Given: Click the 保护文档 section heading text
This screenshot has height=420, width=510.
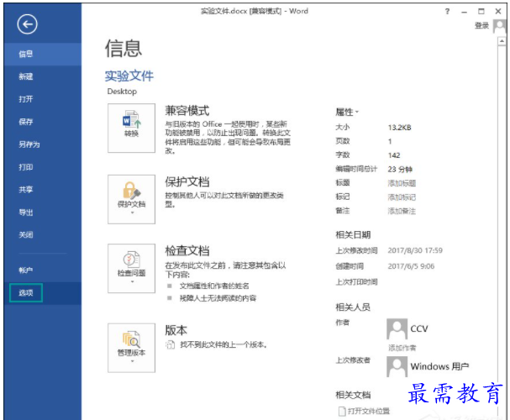Looking at the screenshot, I should coord(187,182).
